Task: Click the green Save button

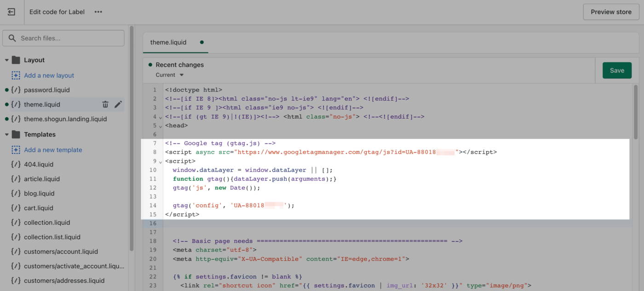Action: [617, 70]
